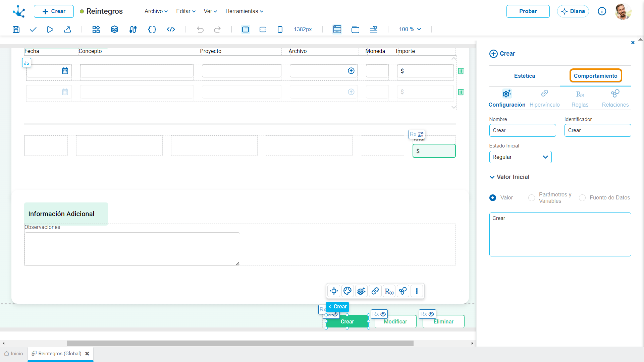
Task: Click the play icon in the toolbar
Action: [x=50, y=29]
